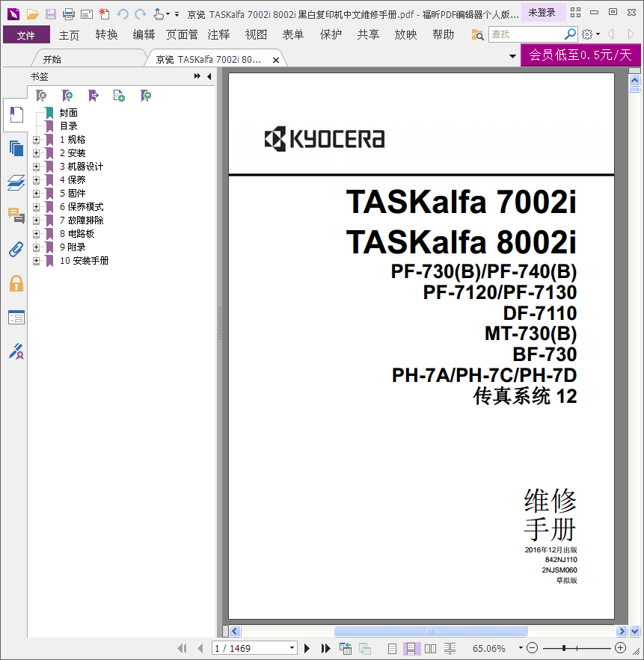Select the touch mode hand icon
Viewport: 644px width, 660px height.
click(x=159, y=14)
